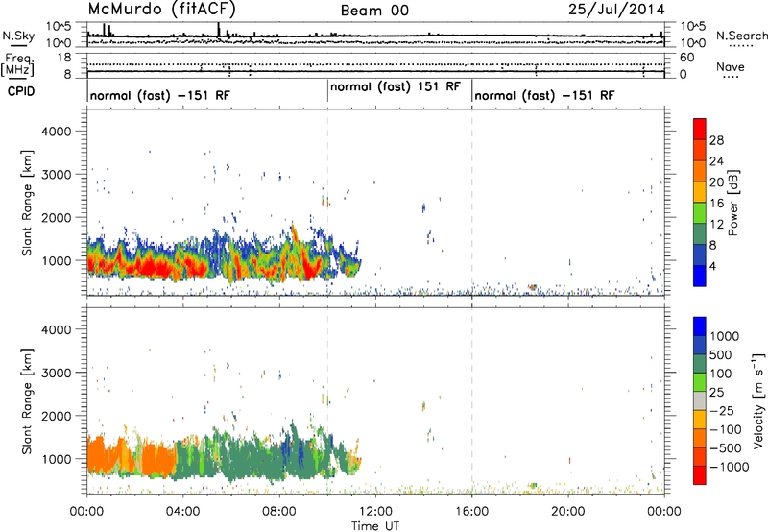Click the 'Power [dB]' colorbar title
The height and width of the screenshot is (532, 768).
point(732,203)
